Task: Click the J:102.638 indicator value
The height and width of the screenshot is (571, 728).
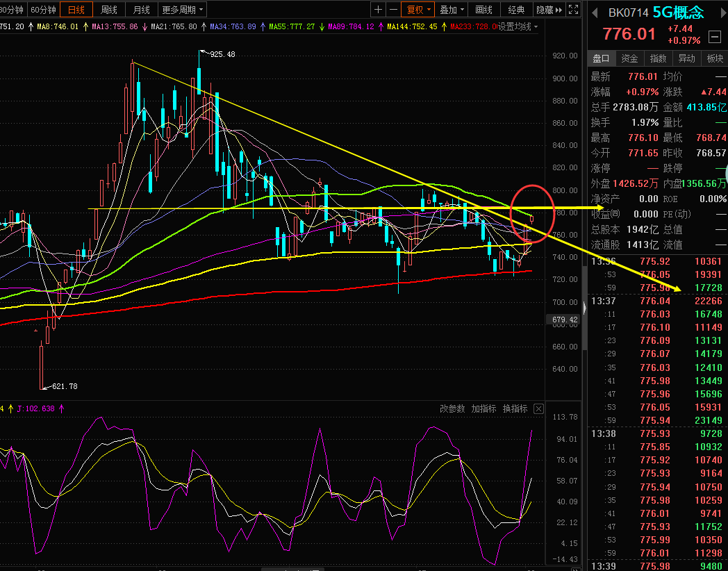Action: (x=35, y=408)
